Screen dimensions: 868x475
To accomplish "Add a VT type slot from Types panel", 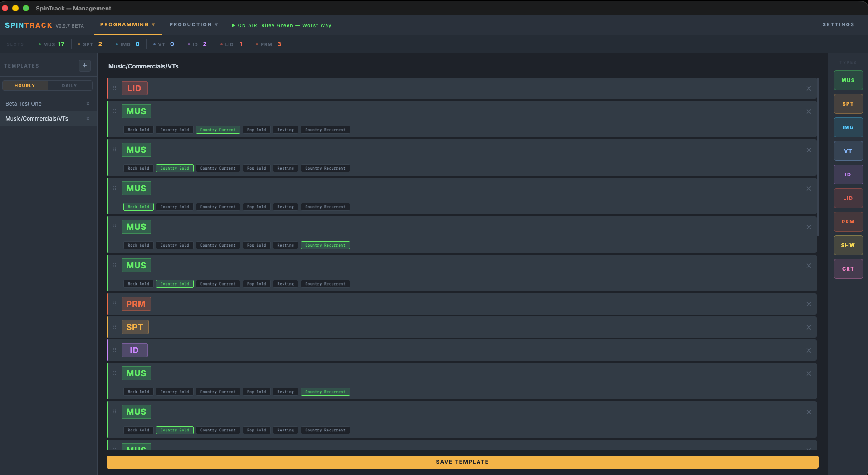I will click(848, 151).
